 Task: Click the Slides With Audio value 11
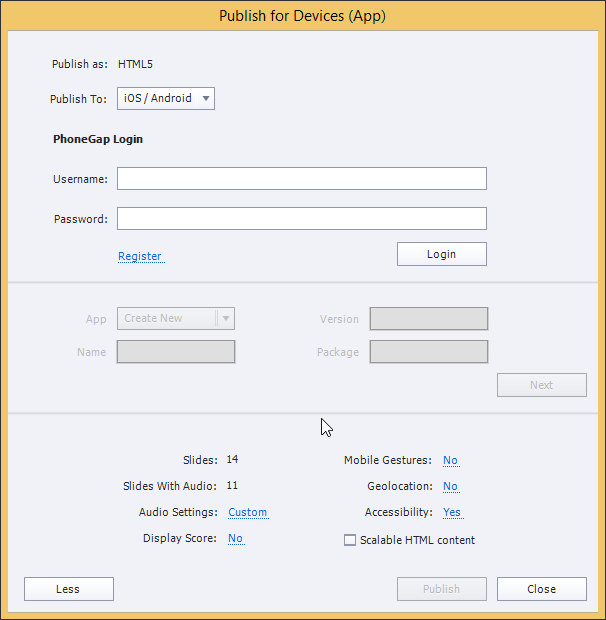coord(232,486)
